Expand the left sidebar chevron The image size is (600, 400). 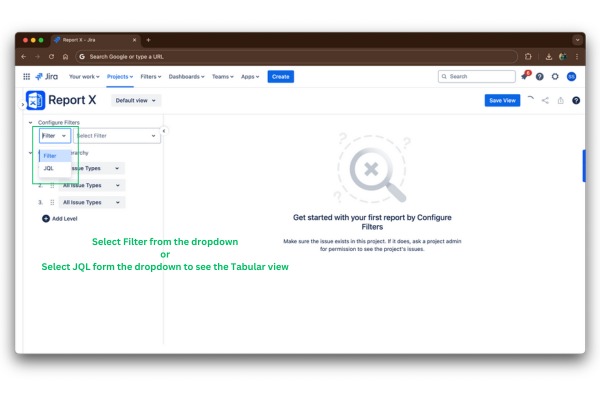(23, 104)
